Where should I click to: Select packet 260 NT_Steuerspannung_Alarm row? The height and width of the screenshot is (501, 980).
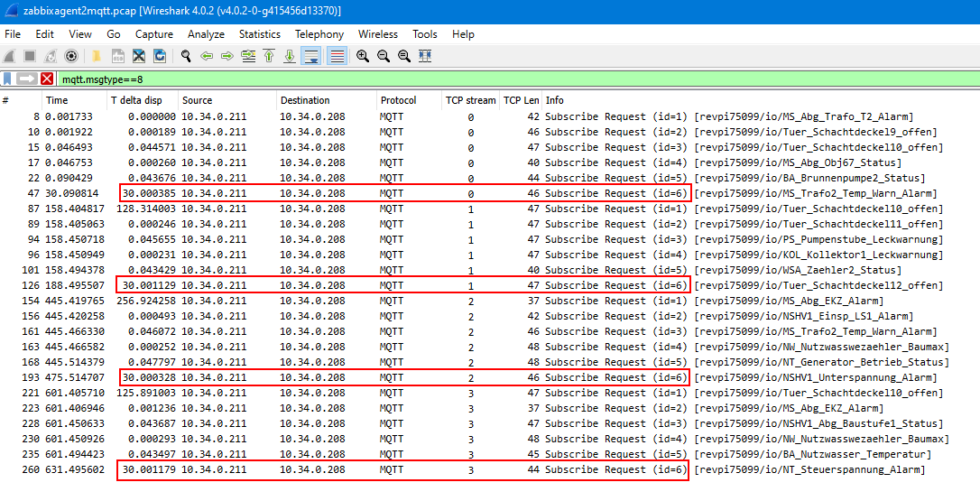tap(490, 469)
